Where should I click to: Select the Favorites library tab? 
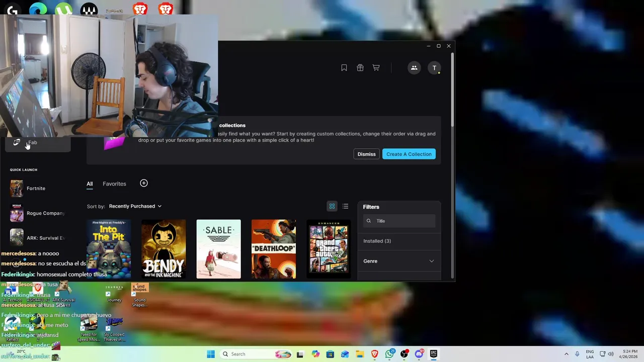(x=114, y=184)
